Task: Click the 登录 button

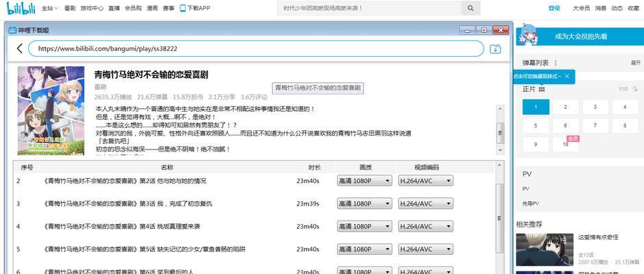Action: tap(554, 8)
